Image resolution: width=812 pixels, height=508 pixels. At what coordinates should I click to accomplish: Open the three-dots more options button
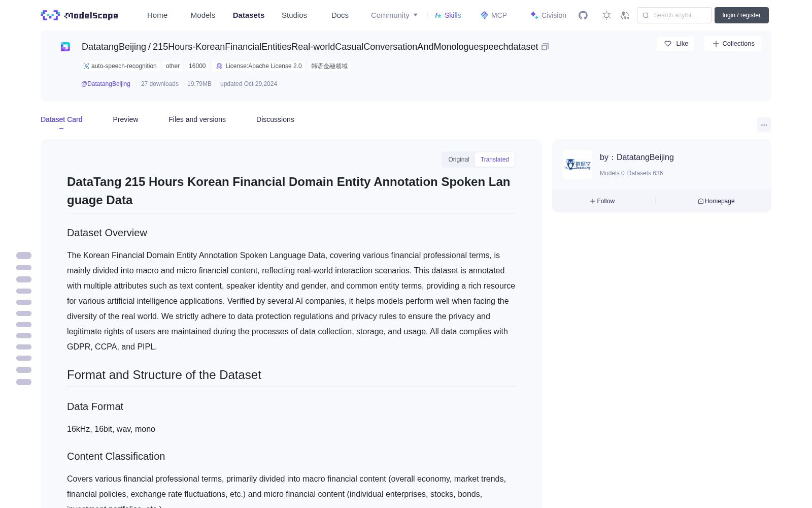pos(764,124)
